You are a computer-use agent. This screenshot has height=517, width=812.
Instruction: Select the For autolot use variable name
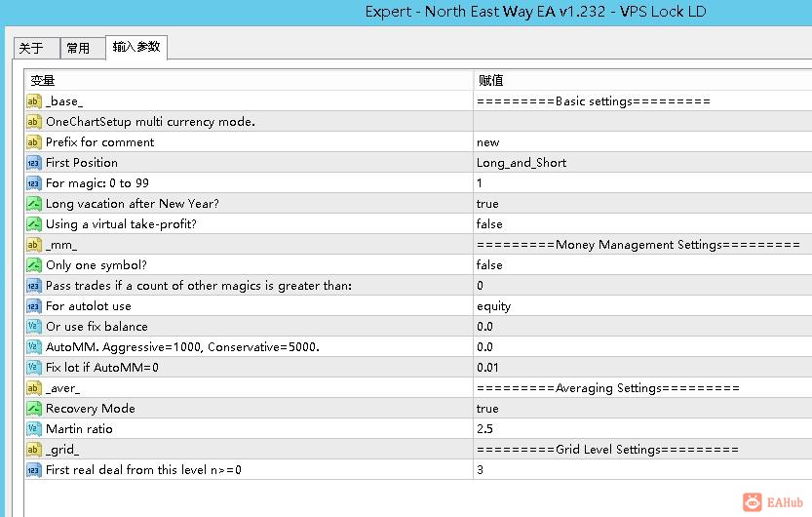88,306
